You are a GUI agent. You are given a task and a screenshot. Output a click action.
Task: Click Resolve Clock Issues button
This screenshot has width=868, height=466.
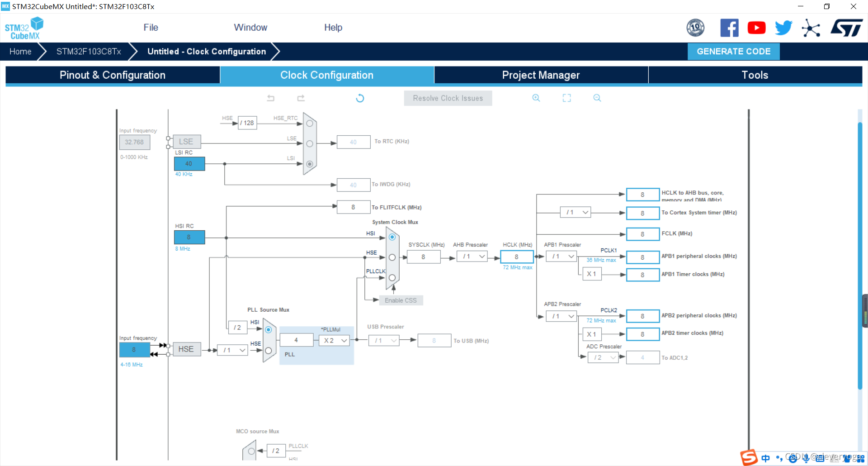pyautogui.click(x=448, y=98)
